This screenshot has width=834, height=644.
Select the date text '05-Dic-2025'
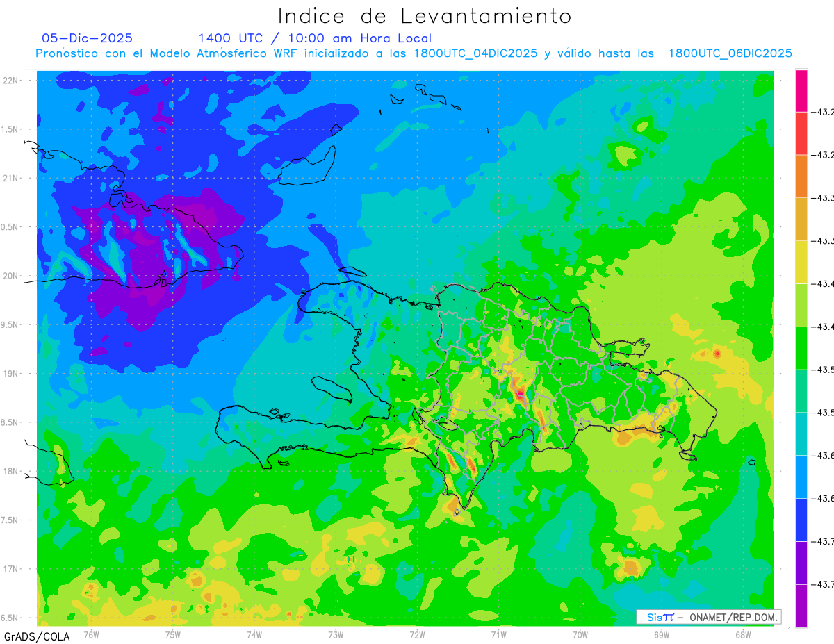tap(87, 38)
